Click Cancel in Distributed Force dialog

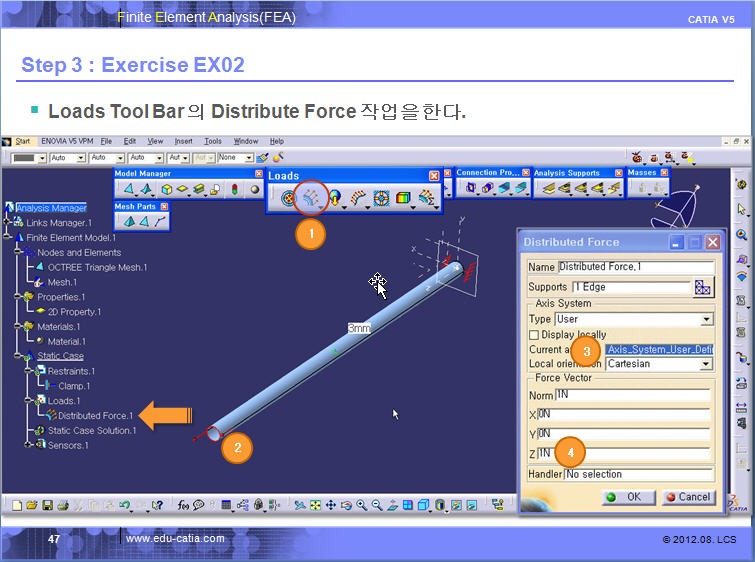[x=687, y=497]
